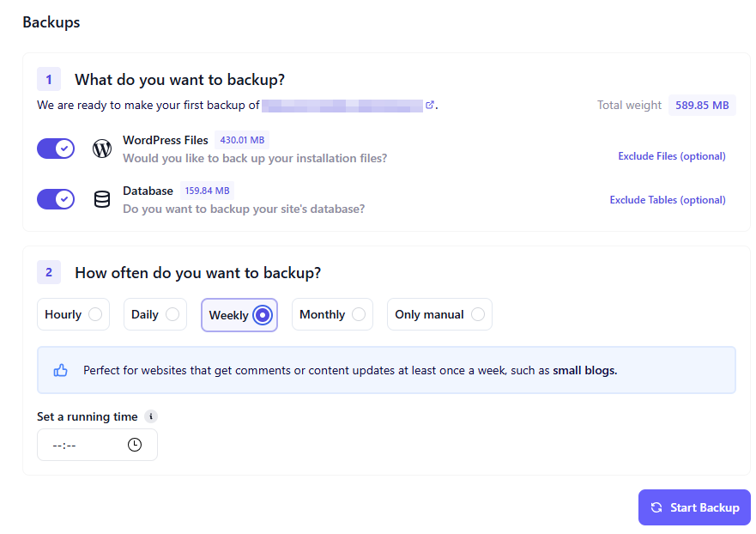
Task: Turn off the Database backup toggle
Action: point(56,199)
